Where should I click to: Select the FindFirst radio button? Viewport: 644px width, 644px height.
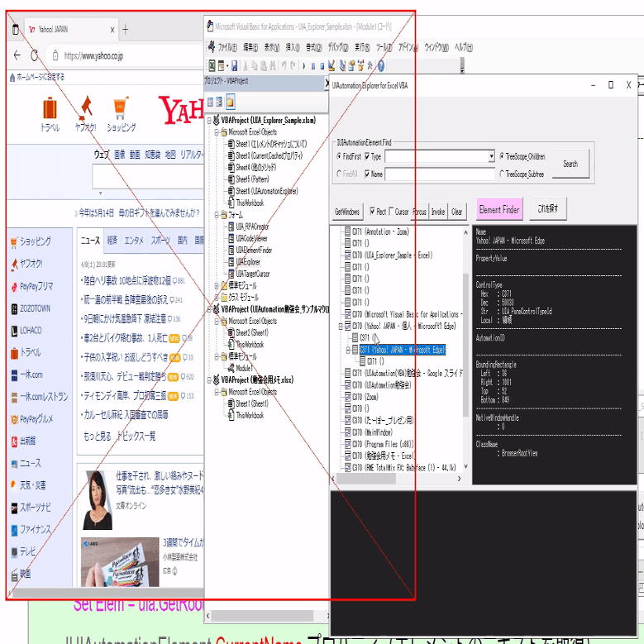[339, 156]
